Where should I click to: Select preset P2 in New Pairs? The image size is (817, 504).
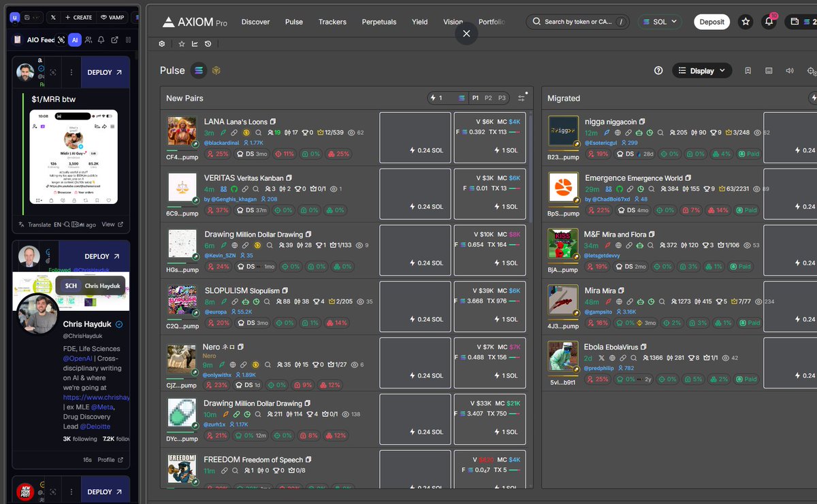488,98
